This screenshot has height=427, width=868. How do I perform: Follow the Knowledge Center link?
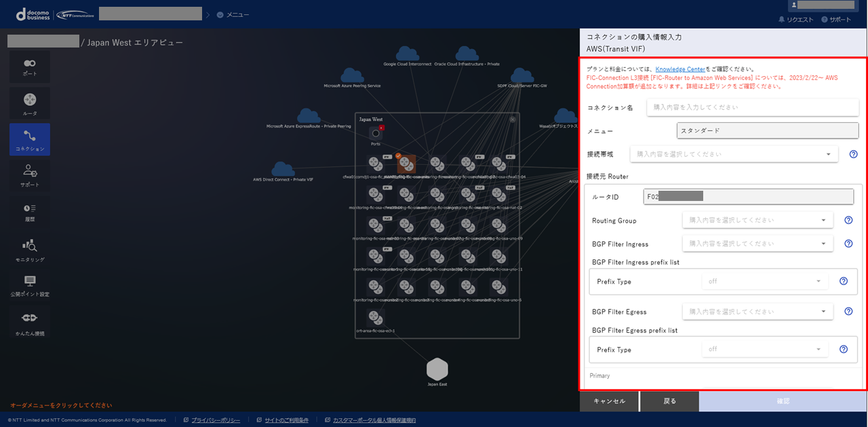tap(680, 69)
